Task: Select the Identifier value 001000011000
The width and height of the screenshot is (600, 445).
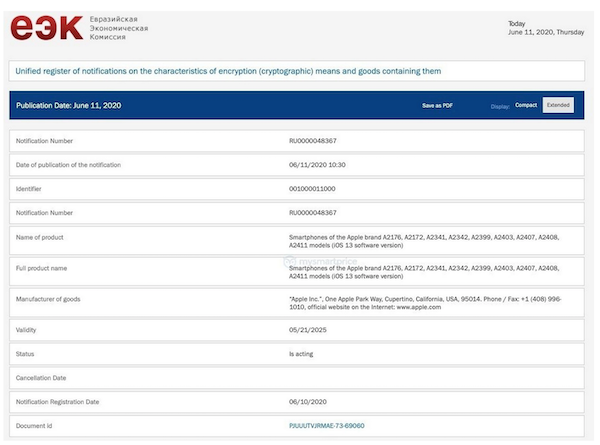Action: tap(312, 188)
